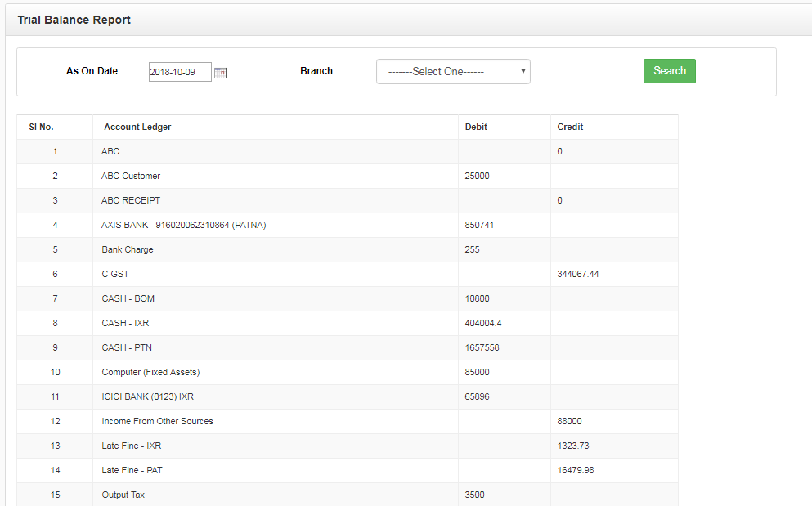This screenshot has height=506, width=812.
Task: Click the green Search button
Action: pos(669,71)
